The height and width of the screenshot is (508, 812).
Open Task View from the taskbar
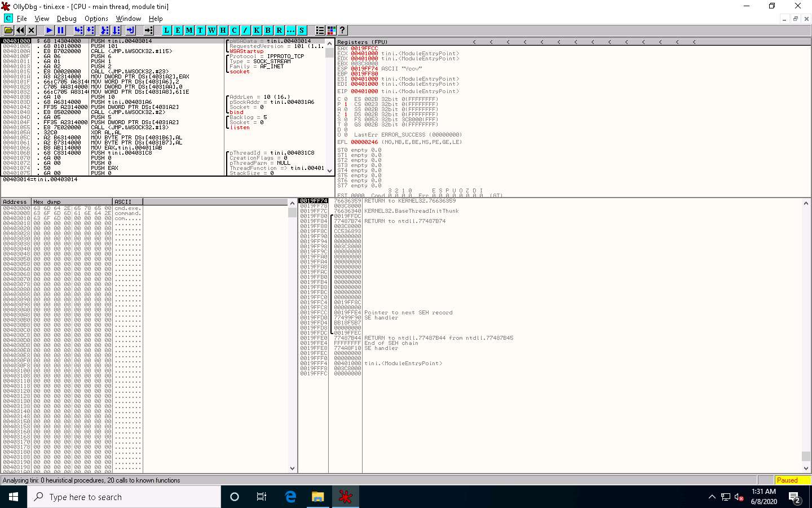pyautogui.click(x=261, y=497)
